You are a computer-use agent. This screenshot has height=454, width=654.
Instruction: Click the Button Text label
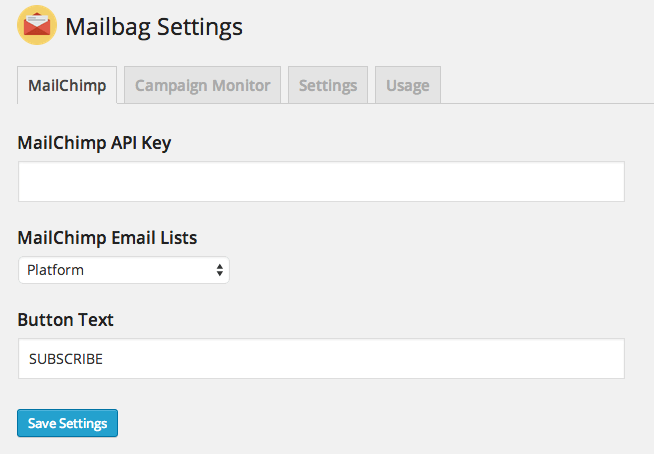[65, 320]
